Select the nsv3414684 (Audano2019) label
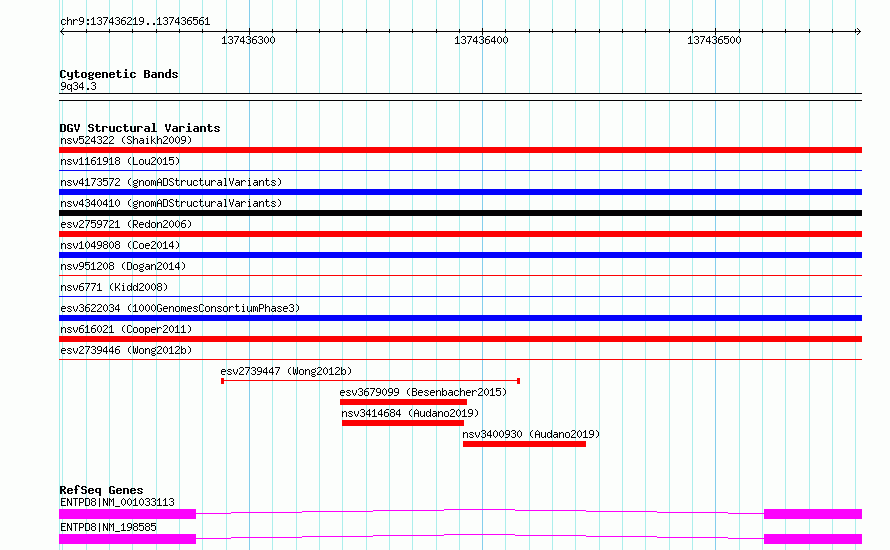 click(x=410, y=413)
